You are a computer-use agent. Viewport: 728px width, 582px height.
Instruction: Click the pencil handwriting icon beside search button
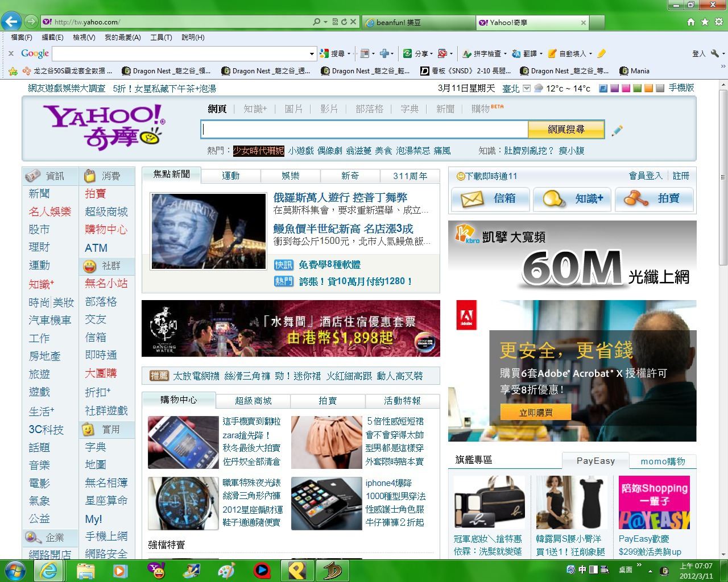[x=617, y=131]
